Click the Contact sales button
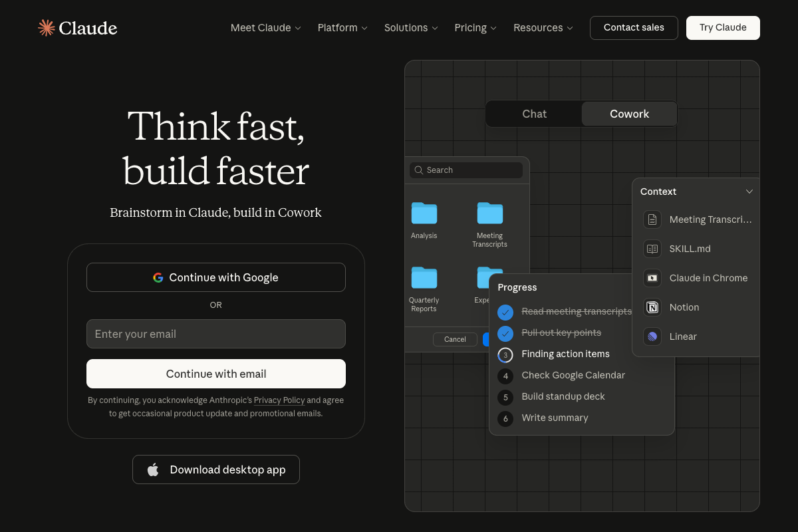The image size is (798, 532). (634, 28)
